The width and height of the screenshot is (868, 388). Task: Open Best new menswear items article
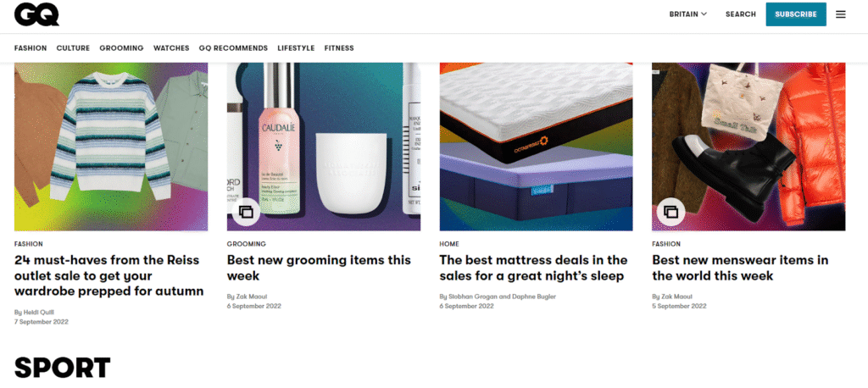point(740,268)
